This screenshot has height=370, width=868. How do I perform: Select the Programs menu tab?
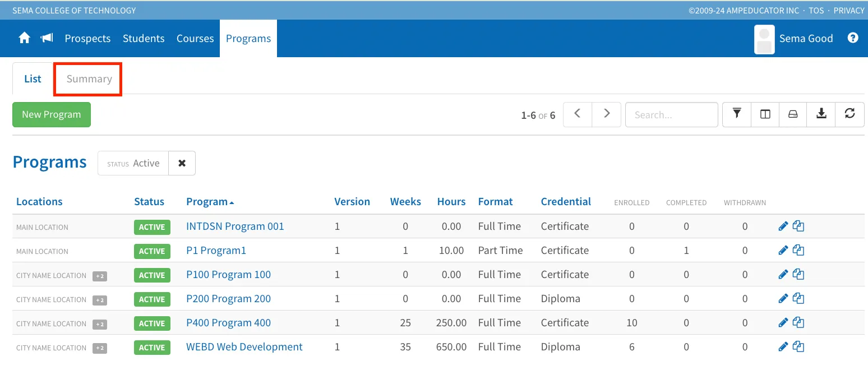pos(248,38)
